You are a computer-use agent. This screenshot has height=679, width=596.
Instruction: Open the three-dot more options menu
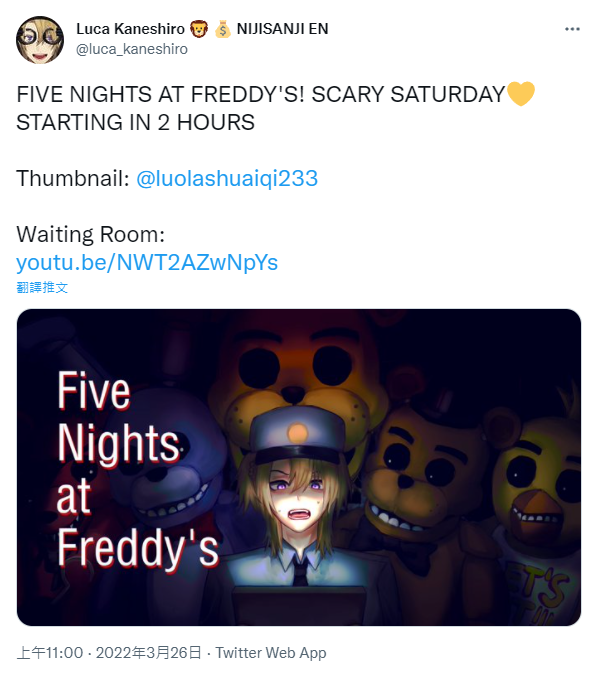(x=572, y=29)
